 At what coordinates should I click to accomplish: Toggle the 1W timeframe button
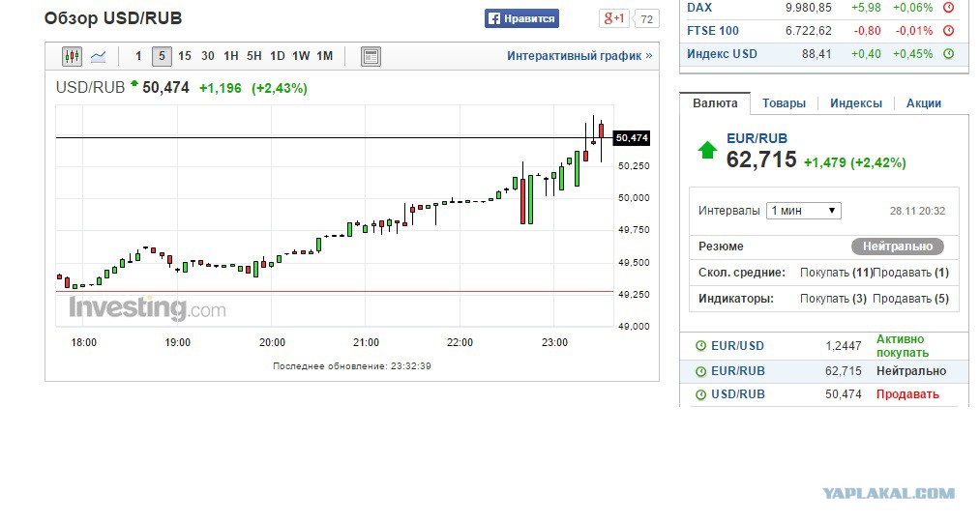(x=301, y=56)
